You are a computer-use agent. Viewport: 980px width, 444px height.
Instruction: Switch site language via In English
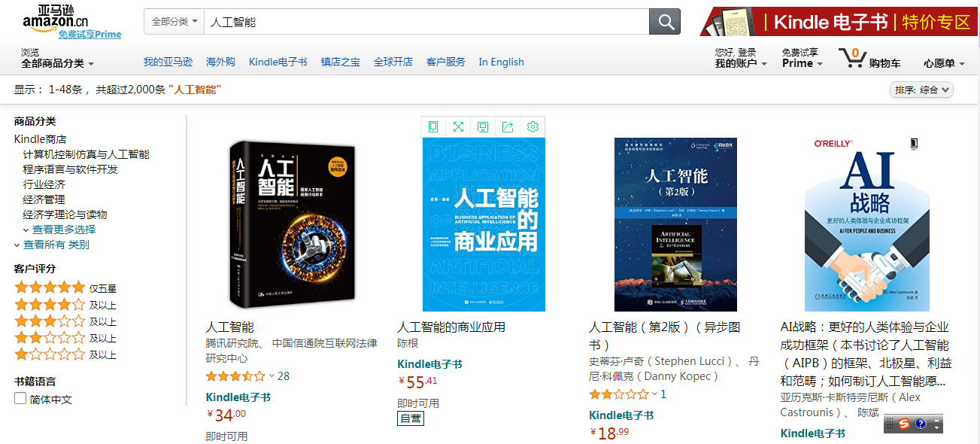(x=501, y=62)
